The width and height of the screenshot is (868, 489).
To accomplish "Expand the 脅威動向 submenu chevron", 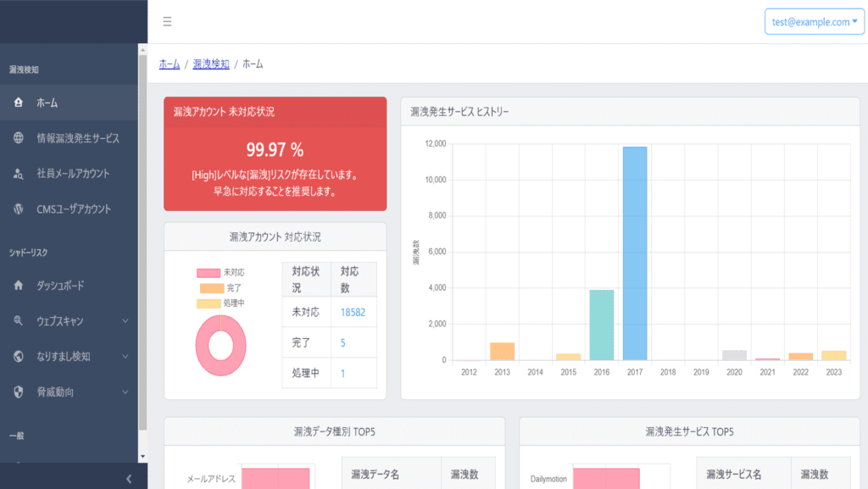I will [x=125, y=392].
